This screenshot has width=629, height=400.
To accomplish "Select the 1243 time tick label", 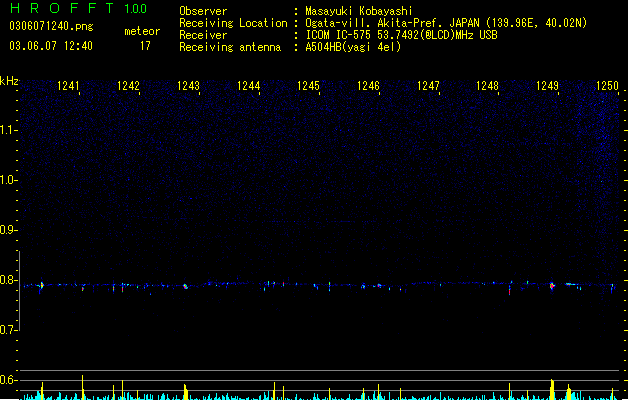I will [x=188, y=86].
